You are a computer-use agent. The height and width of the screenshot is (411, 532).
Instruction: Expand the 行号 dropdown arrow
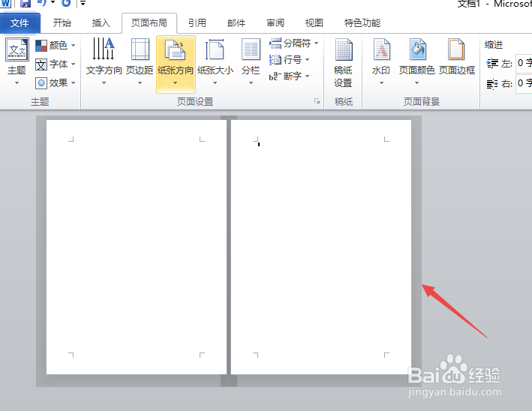(307, 60)
